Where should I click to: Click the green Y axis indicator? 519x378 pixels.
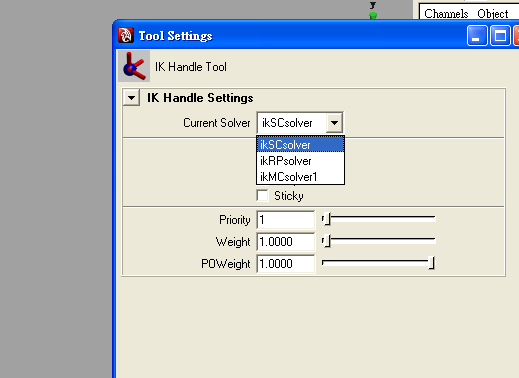pyautogui.click(x=373, y=15)
